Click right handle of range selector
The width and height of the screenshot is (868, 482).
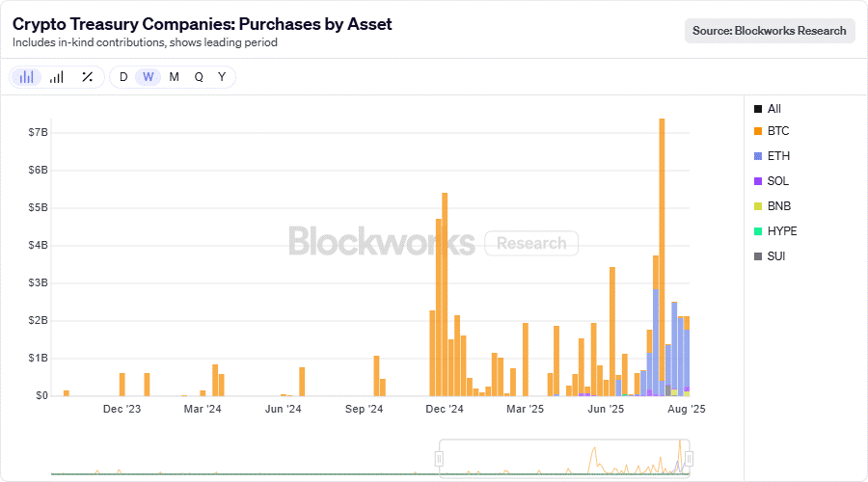(x=689, y=459)
